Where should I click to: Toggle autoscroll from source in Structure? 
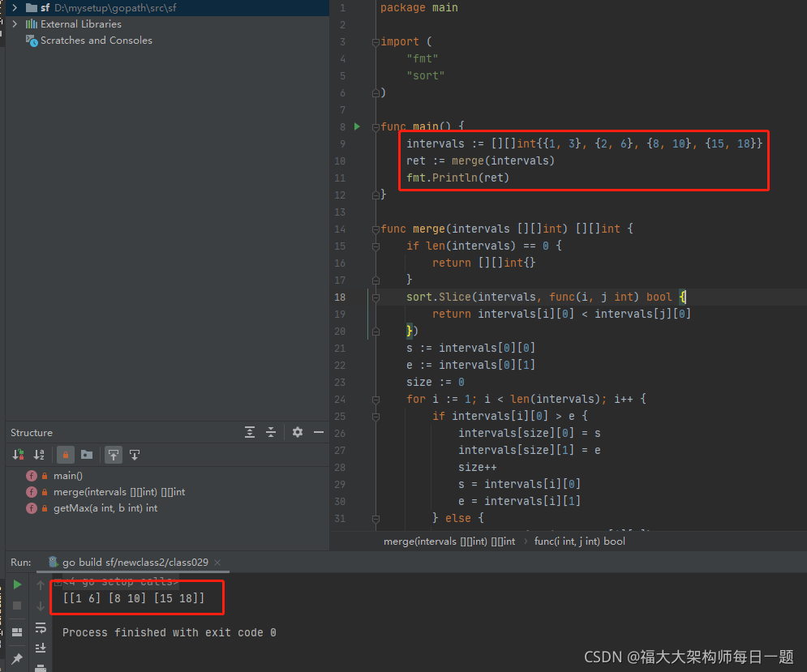[135, 455]
